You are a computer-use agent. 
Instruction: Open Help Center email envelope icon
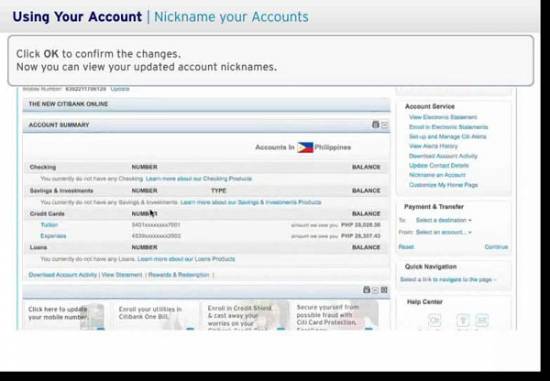(482, 320)
